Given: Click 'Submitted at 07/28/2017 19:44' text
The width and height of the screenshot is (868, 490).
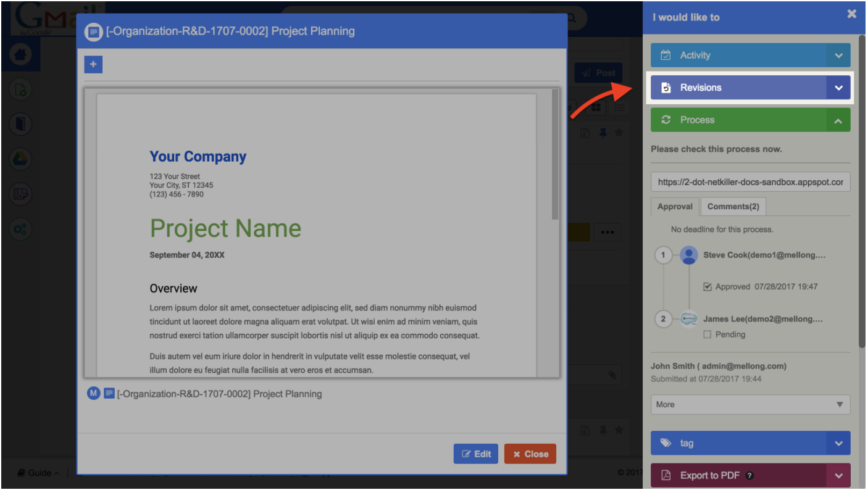Looking at the screenshot, I should pos(706,378).
